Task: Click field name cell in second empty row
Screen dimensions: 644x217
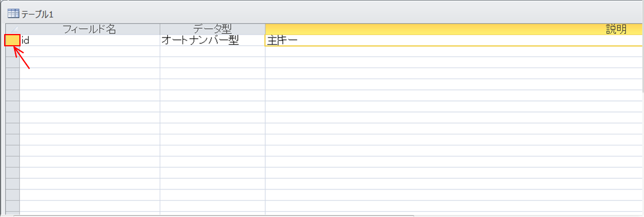Action: (x=90, y=62)
